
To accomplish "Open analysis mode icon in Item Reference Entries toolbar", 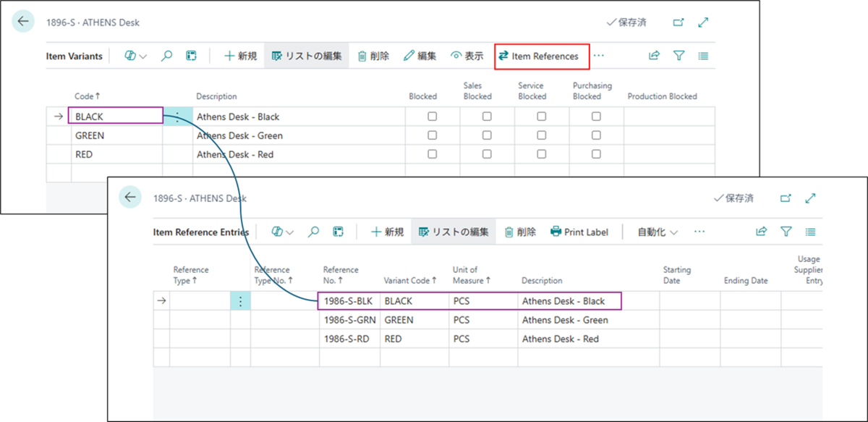I will [338, 232].
